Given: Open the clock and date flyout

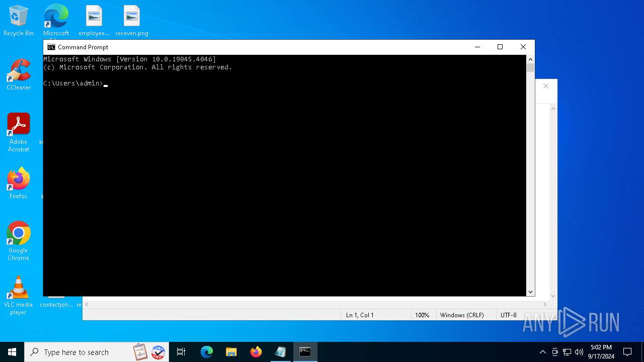Looking at the screenshot, I should point(601,352).
